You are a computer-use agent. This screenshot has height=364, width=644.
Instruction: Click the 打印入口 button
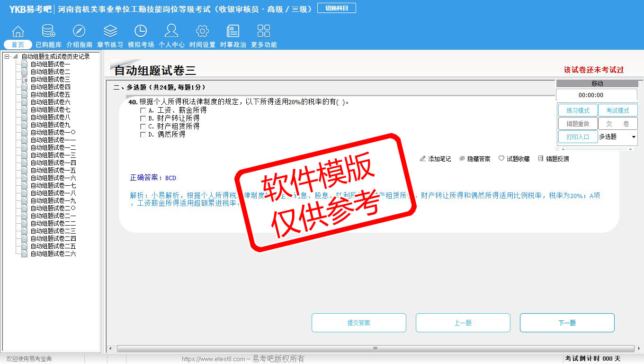[578, 137]
